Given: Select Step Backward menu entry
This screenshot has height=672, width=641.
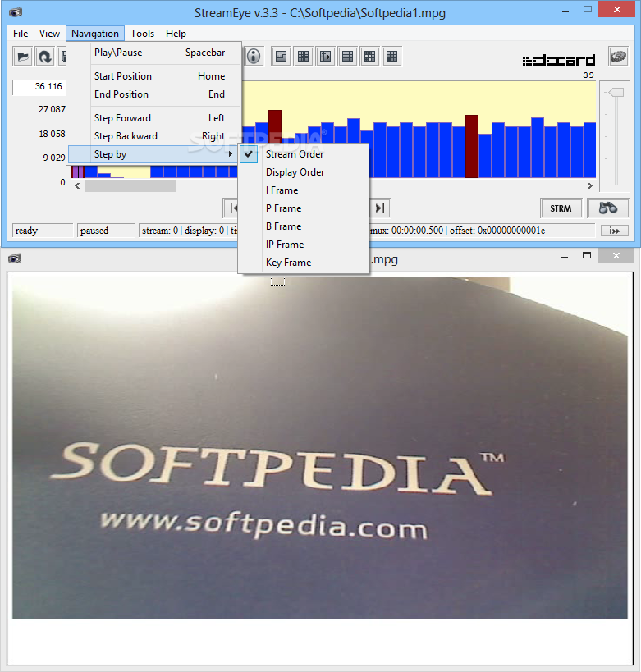Looking at the screenshot, I should pos(153,136).
